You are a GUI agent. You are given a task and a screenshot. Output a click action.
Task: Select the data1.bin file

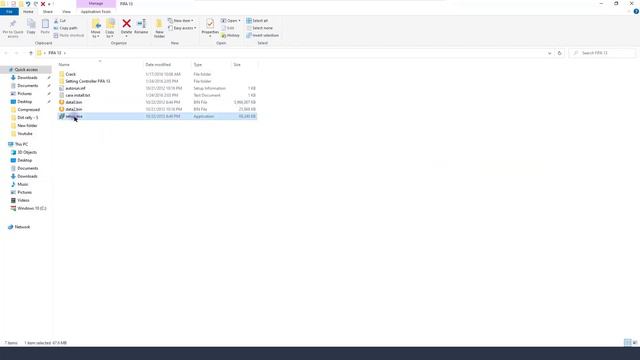coord(73,102)
